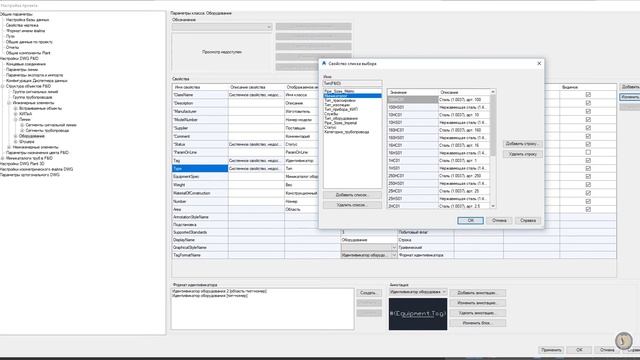Click Применить in project settings window
This screenshot has height=360, width=640.
point(551,350)
